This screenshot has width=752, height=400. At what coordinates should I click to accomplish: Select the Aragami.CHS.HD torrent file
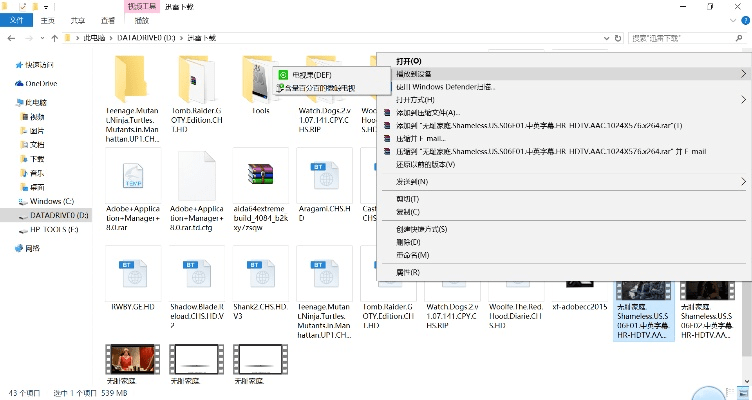[324, 173]
